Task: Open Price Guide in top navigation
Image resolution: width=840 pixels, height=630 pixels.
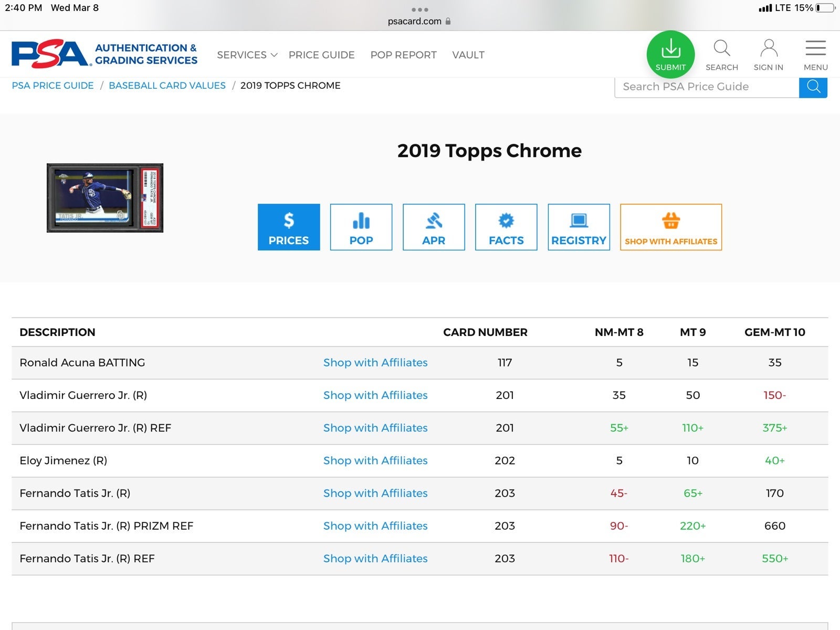Action: pyautogui.click(x=321, y=55)
